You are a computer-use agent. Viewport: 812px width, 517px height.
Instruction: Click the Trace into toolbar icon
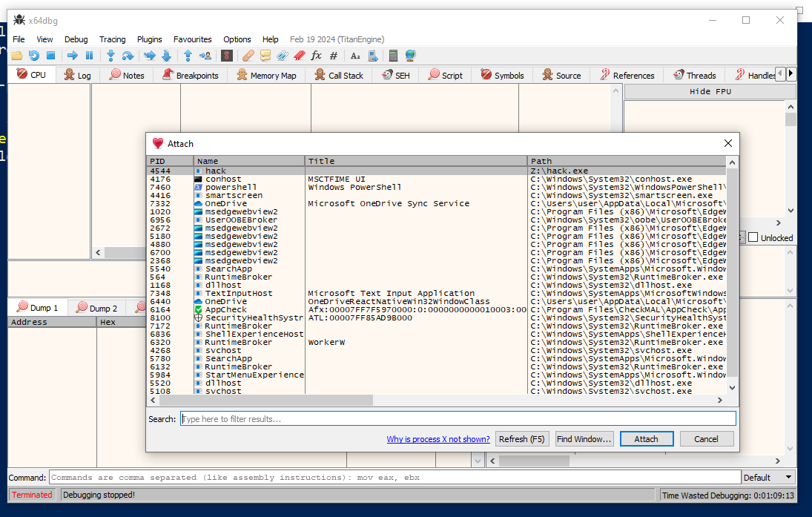coord(150,56)
